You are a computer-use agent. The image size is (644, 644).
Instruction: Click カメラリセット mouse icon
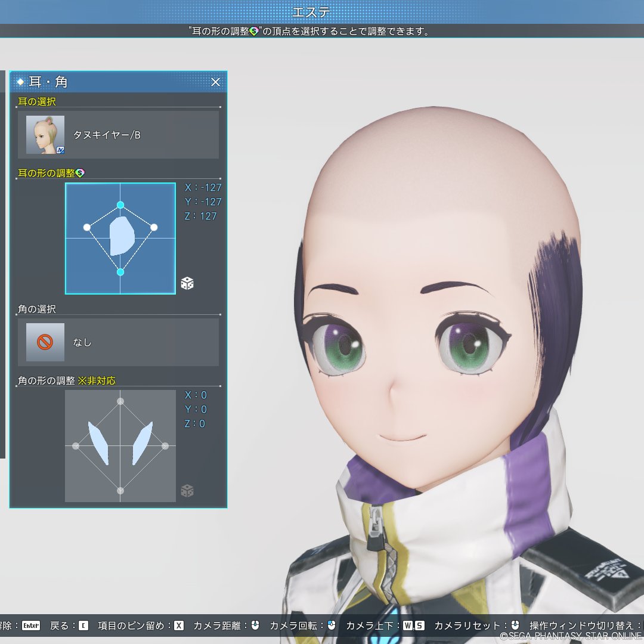515,625
